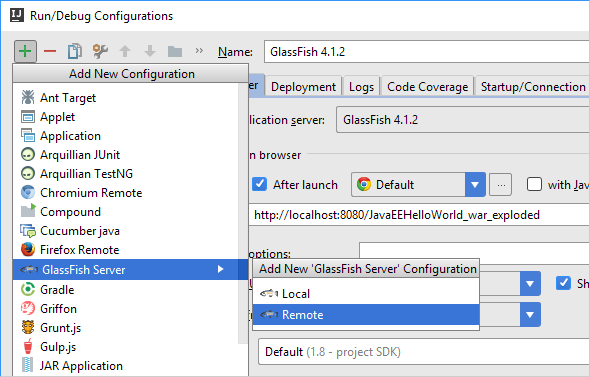Click the Gradle green icon
This screenshot has height=377, width=590.
coord(28,289)
